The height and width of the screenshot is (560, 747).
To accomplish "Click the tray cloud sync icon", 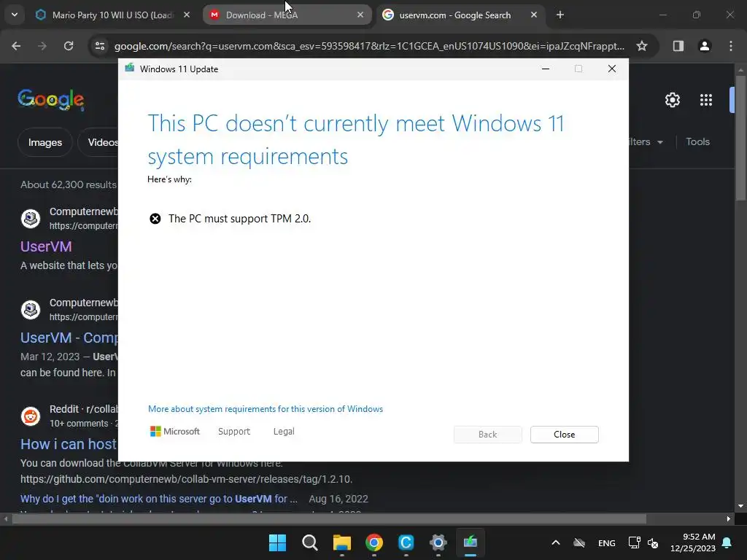I will [579, 542].
